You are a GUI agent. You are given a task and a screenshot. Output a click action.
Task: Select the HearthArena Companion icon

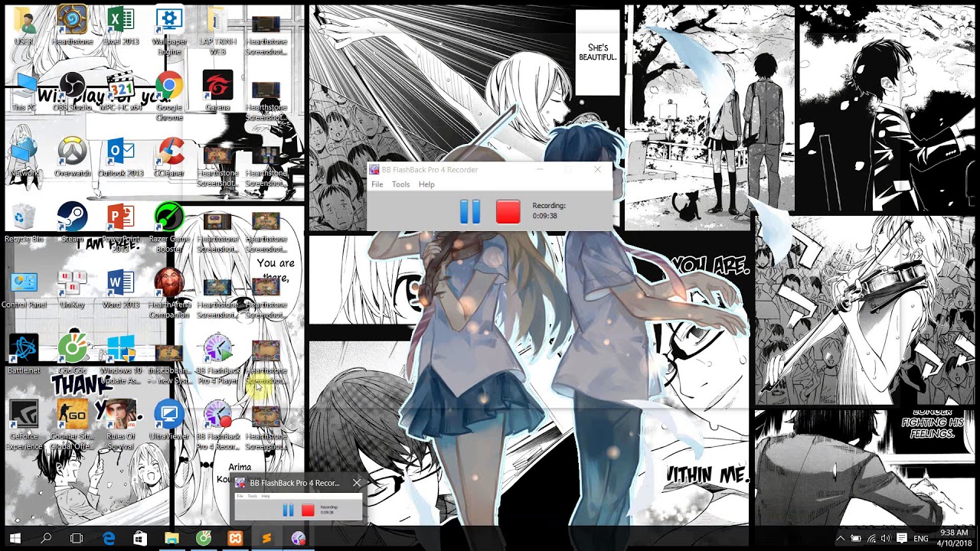[169, 293]
